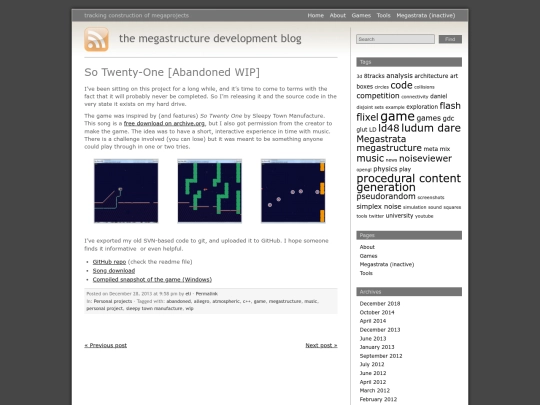Open the Games menu item in top bar

[x=361, y=15]
